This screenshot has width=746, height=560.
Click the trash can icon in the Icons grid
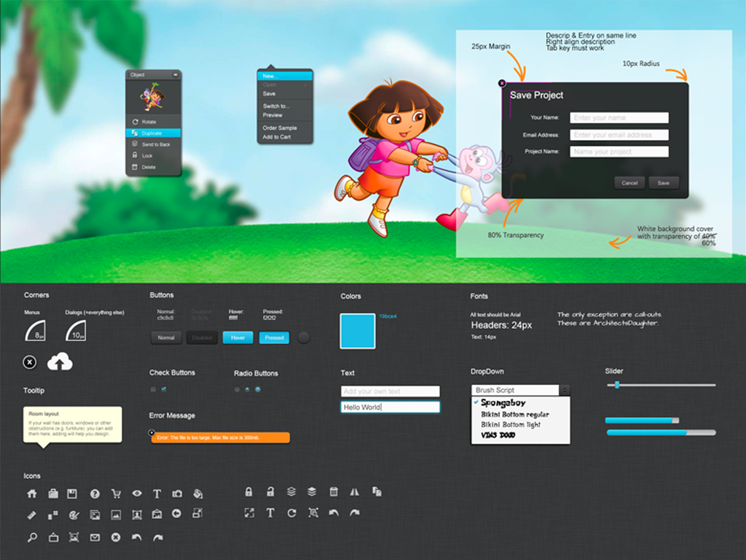333,491
